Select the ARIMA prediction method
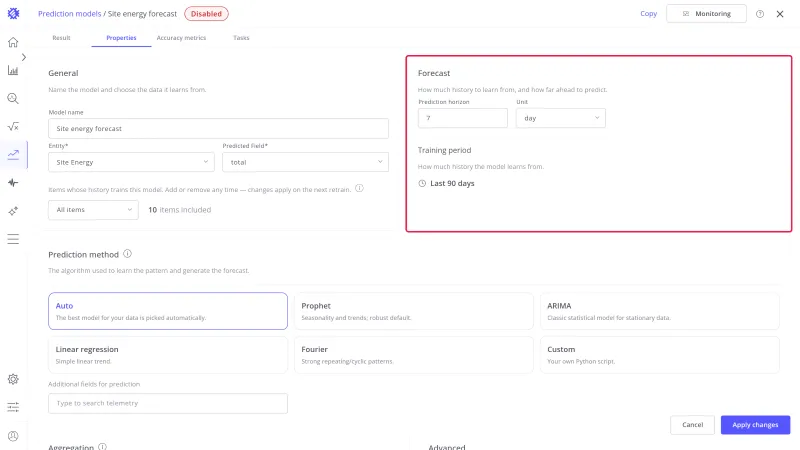Image resolution: width=800 pixels, height=450 pixels. coord(660,311)
